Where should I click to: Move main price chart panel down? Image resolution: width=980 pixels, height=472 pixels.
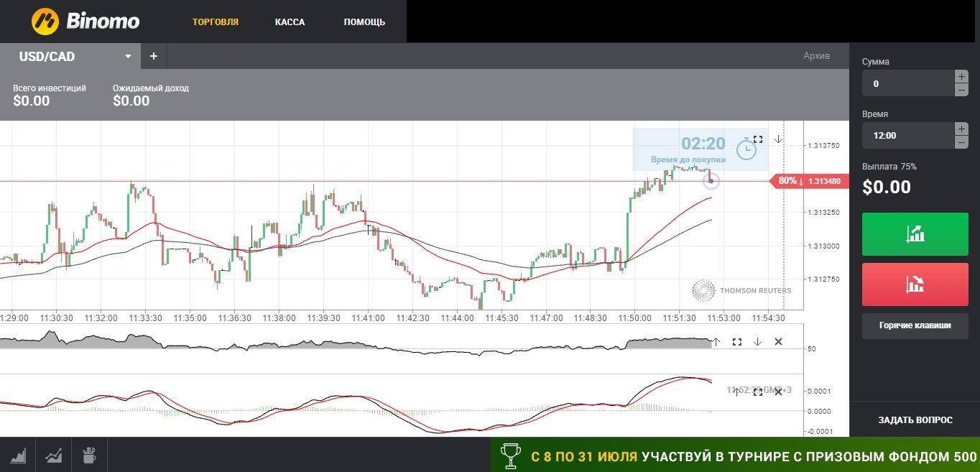778,139
